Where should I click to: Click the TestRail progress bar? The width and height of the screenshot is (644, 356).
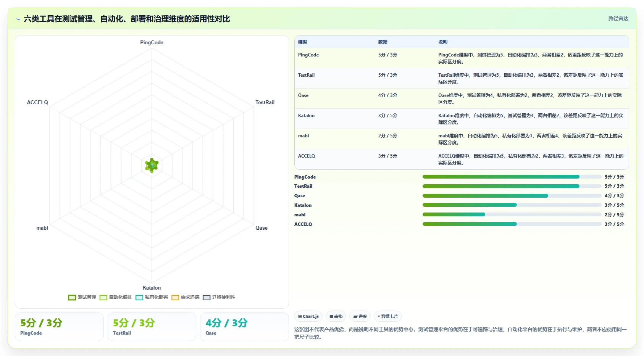pos(512,186)
